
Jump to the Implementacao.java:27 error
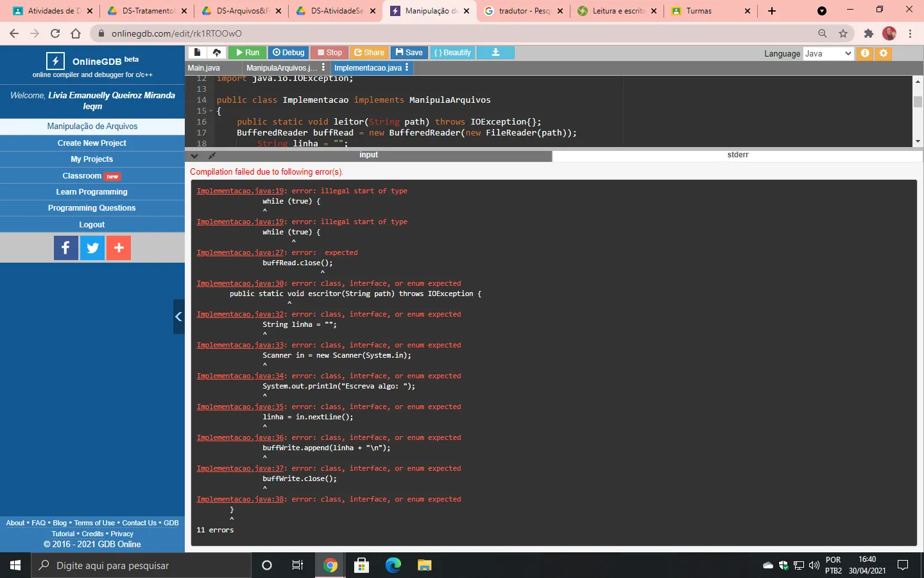[241, 252]
